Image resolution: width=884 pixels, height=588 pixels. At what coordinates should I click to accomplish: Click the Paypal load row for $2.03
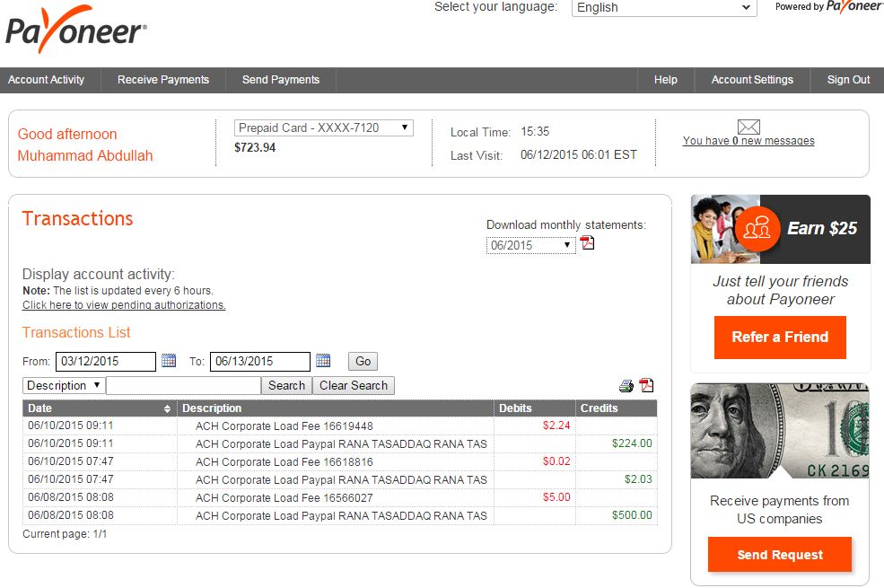[x=340, y=479]
